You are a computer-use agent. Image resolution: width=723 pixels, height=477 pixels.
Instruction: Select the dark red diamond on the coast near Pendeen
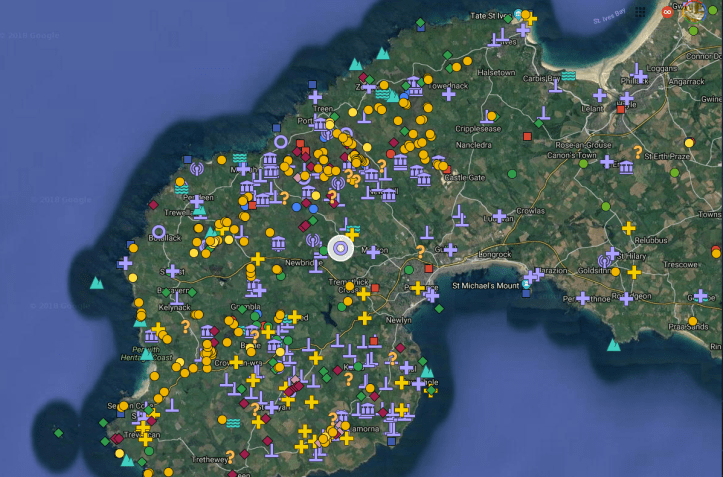(153, 205)
